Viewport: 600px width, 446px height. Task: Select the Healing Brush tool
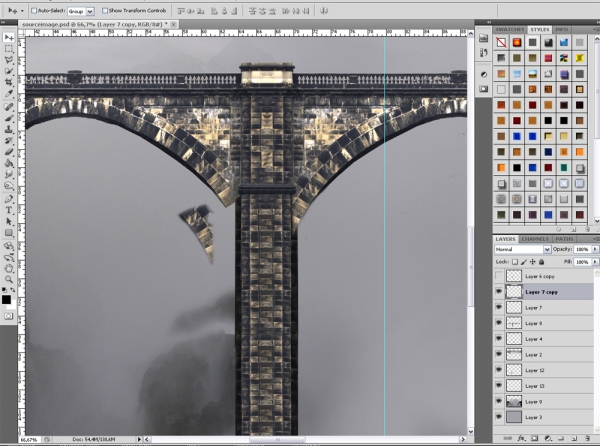point(9,107)
